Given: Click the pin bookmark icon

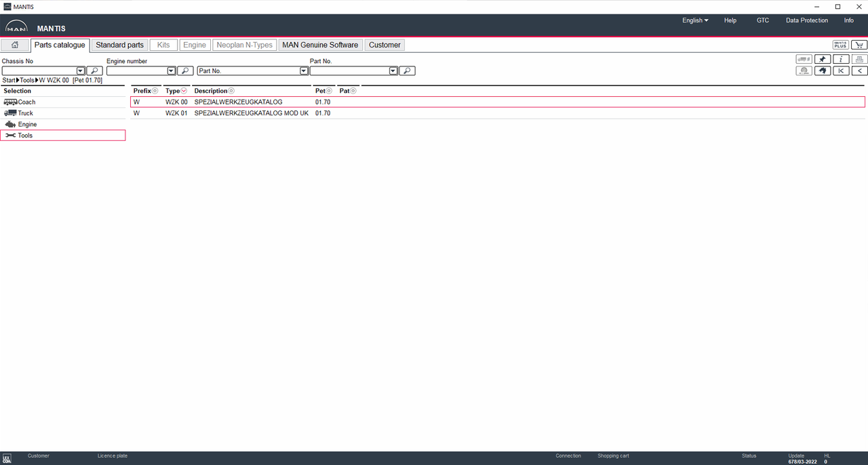Looking at the screenshot, I should tap(823, 60).
